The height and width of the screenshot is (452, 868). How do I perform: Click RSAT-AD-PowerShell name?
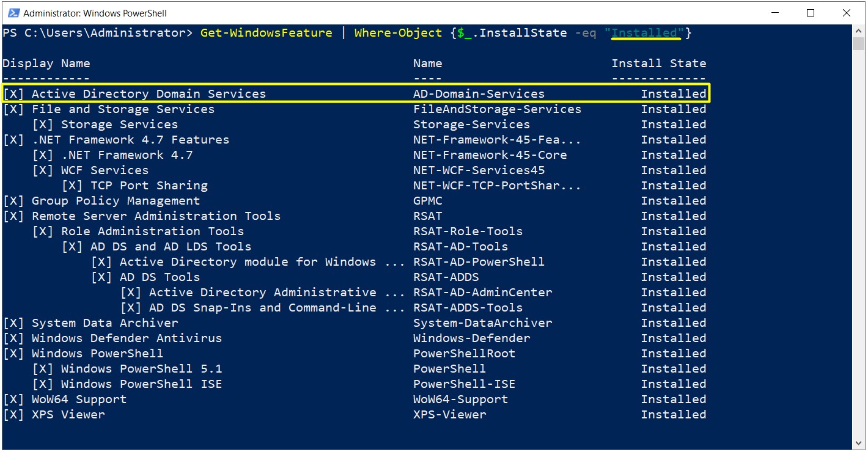[479, 262]
